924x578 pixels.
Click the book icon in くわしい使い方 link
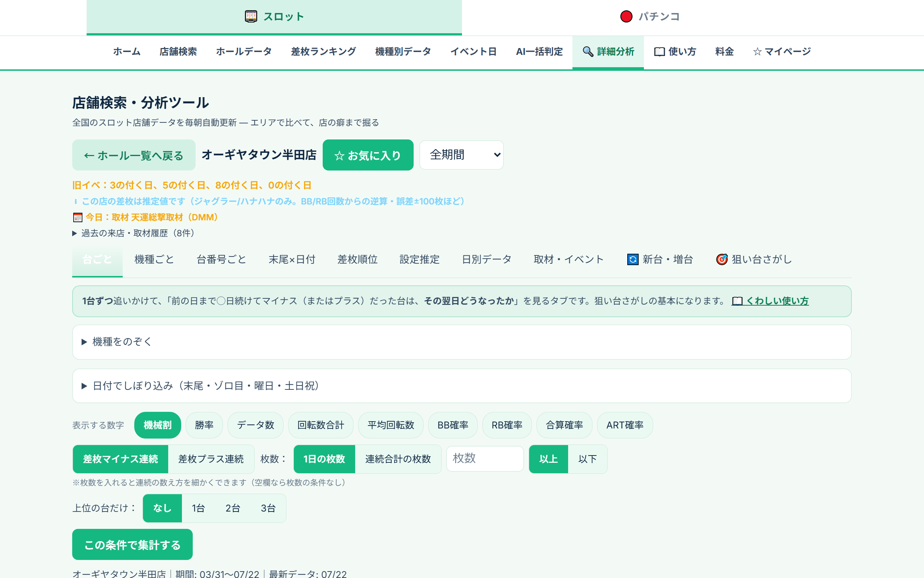point(737,301)
